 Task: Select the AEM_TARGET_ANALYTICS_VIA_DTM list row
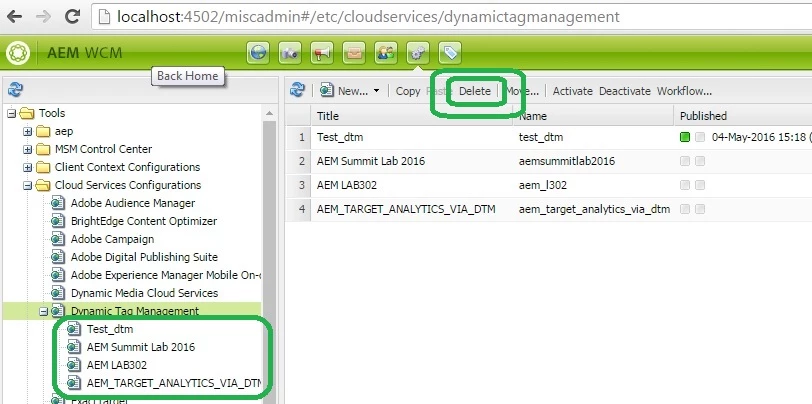point(549,209)
